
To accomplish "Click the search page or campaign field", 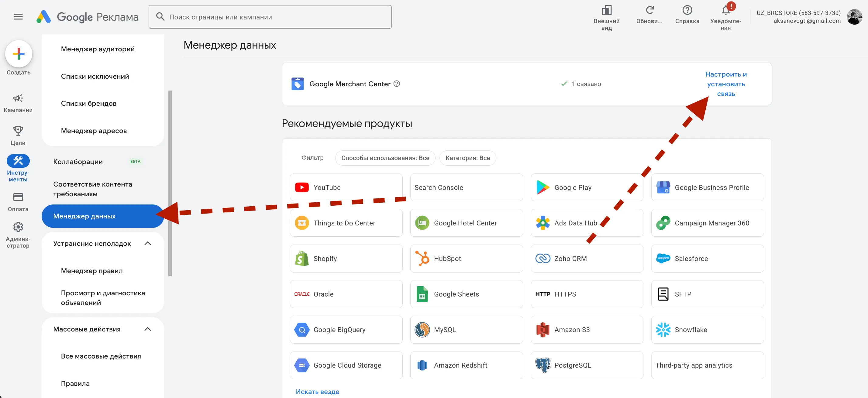I will coord(270,17).
